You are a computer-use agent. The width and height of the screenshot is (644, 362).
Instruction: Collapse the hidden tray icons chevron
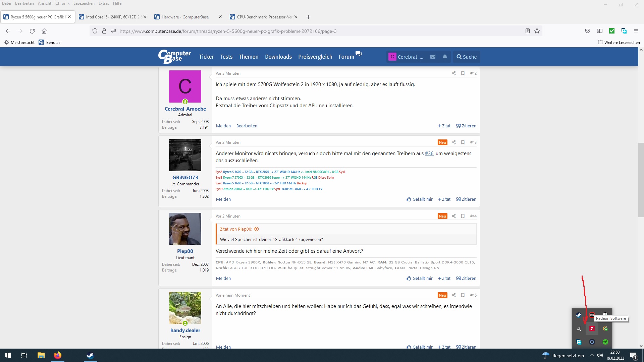[592, 356]
